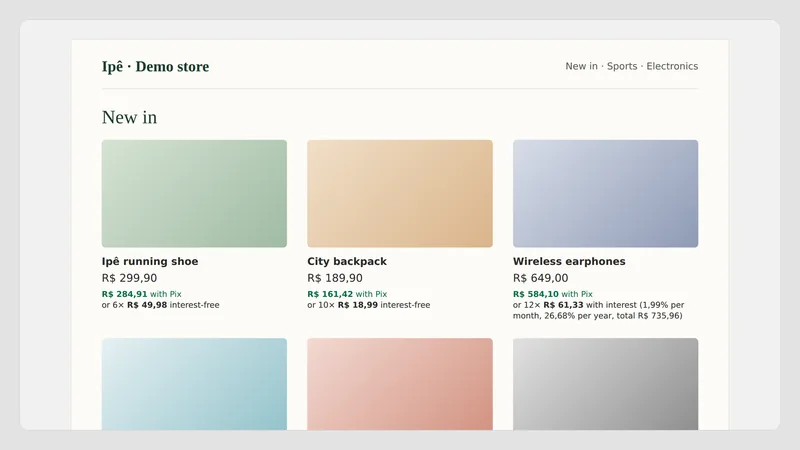Click the green Ipê running shoe image
This screenshot has width=800, height=450.
pyautogui.click(x=194, y=193)
